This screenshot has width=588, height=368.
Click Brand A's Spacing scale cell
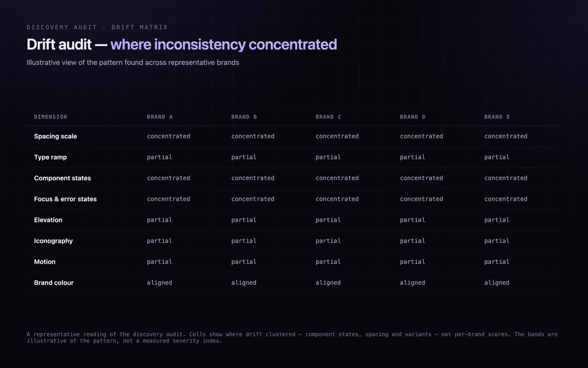pyautogui.click(x=168, y=136)
